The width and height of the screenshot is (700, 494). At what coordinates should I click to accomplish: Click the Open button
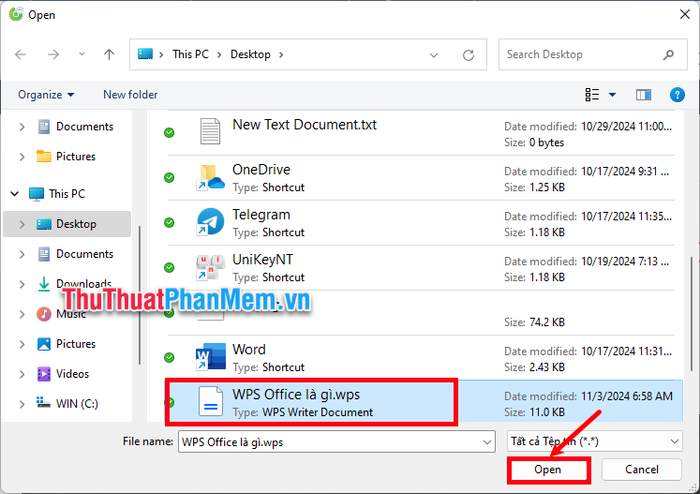[x=548, y=469]
